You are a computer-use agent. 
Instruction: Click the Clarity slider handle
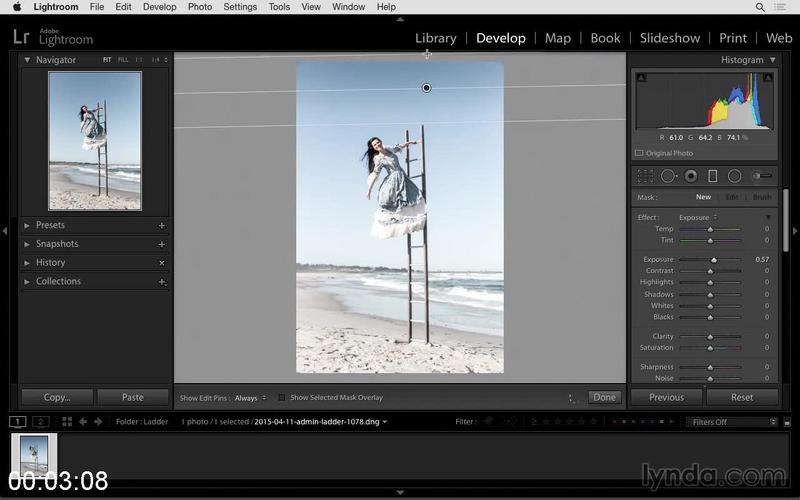[x=710, y=337]
